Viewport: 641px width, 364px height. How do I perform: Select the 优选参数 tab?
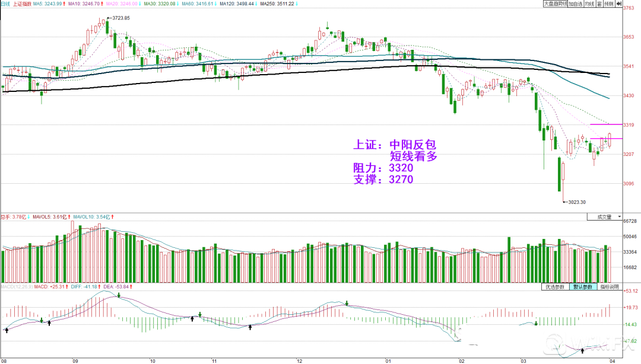pos(554,287)
